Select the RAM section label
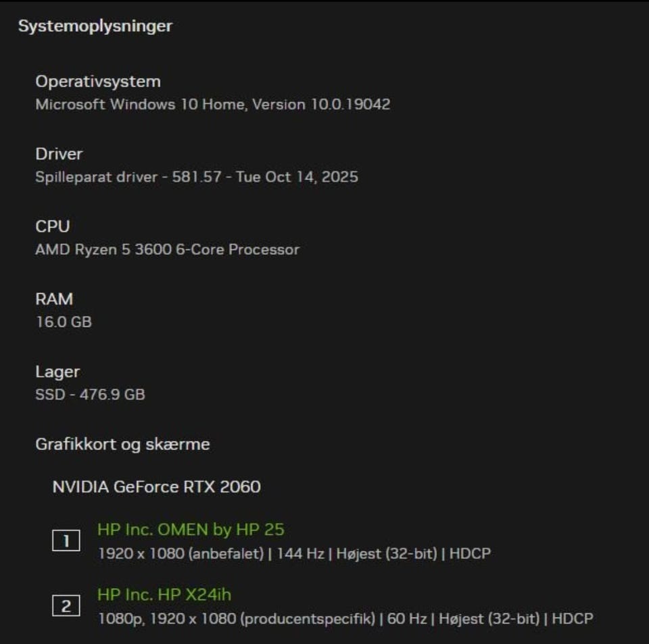 pos(54,299)
